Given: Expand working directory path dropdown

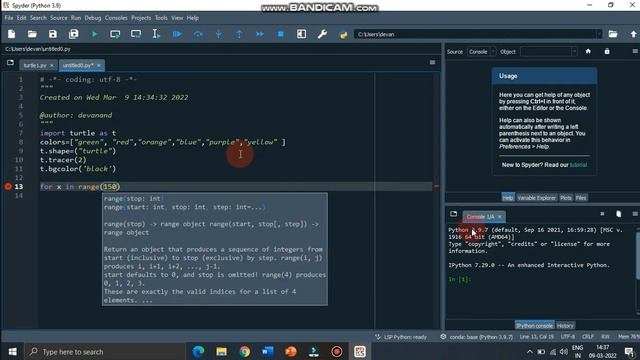Looking at the screenshot, I should point(599,34).
